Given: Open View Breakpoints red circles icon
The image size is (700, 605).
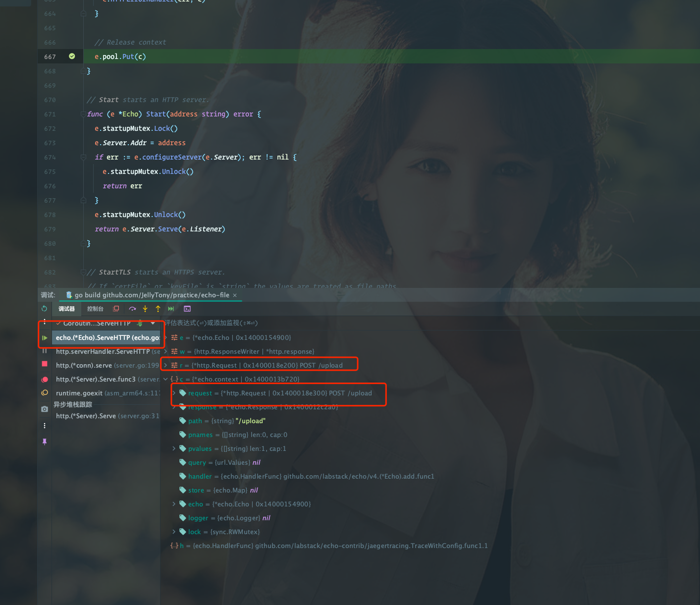Looking at the screenshot, I should [45, 380].
